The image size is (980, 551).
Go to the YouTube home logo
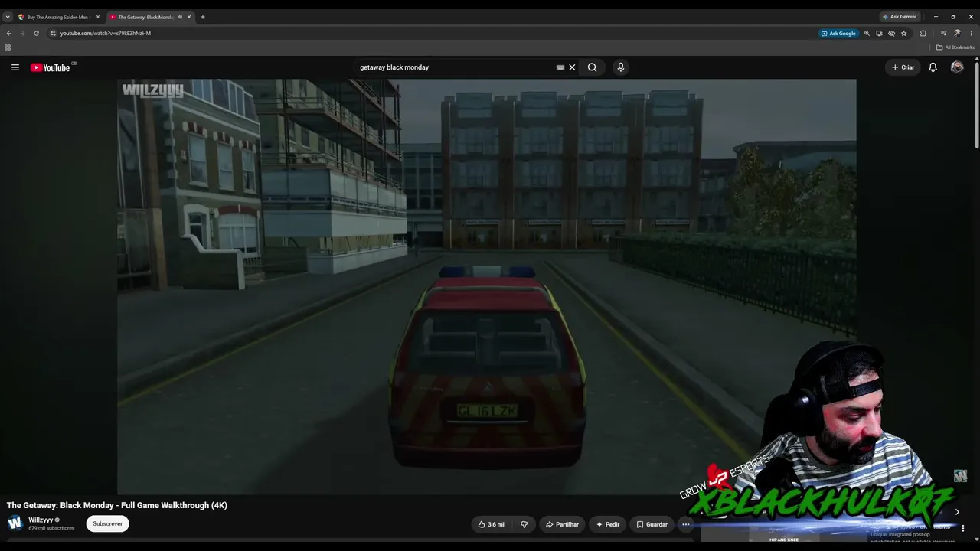click(51, 67)
